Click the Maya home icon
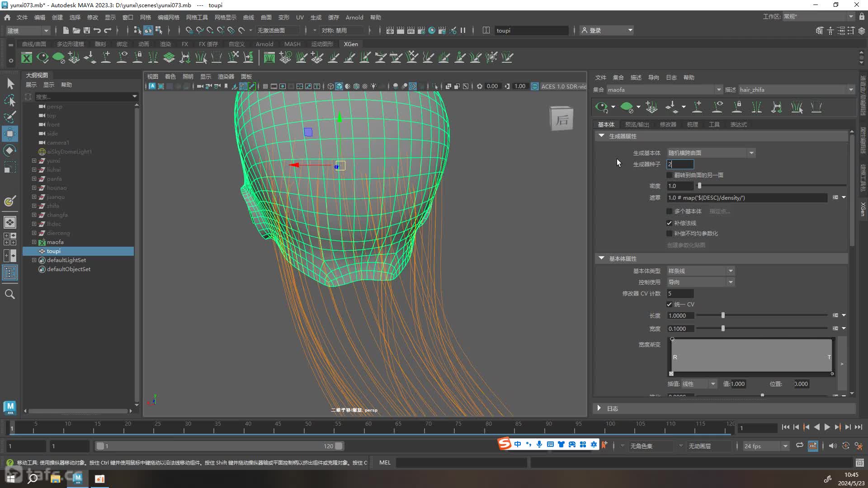This screenshot has height=488, width=868. tap(7, 17)
